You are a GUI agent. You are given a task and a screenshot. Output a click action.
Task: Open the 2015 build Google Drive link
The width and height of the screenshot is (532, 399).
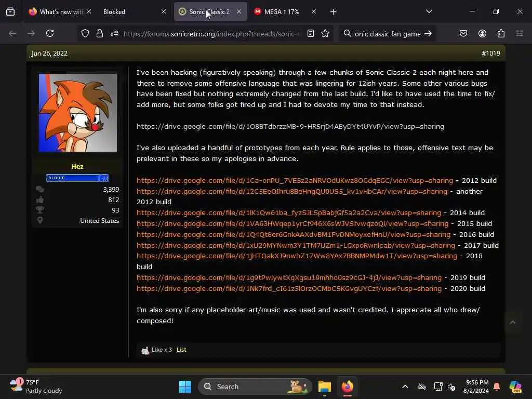click(292, 223)
